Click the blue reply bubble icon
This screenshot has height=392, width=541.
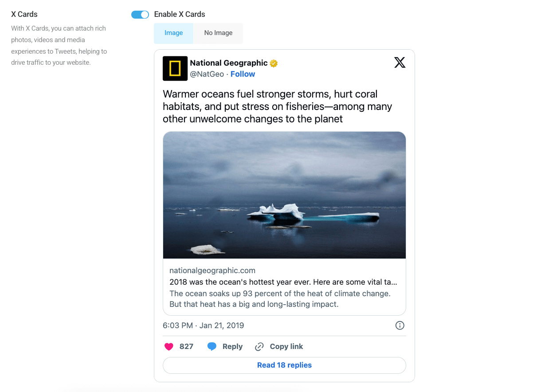[x=212, y=347]
